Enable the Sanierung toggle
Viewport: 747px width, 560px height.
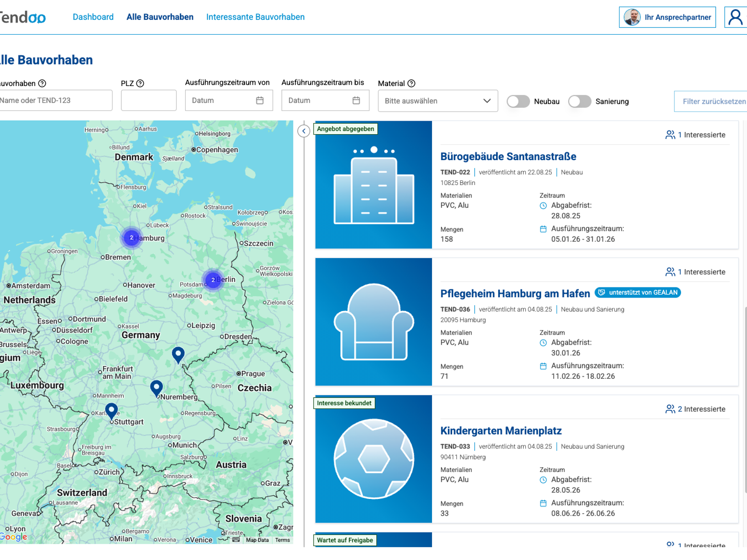580,101
